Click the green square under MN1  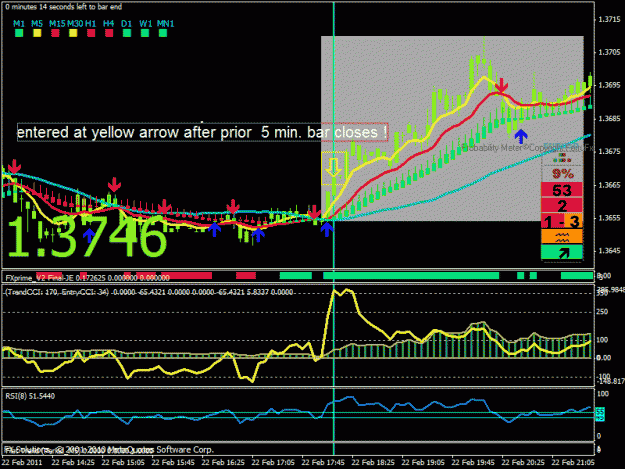[163, 33]
